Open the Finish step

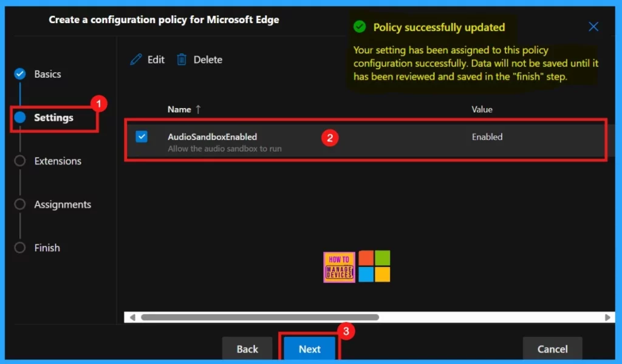pos(47,248)
